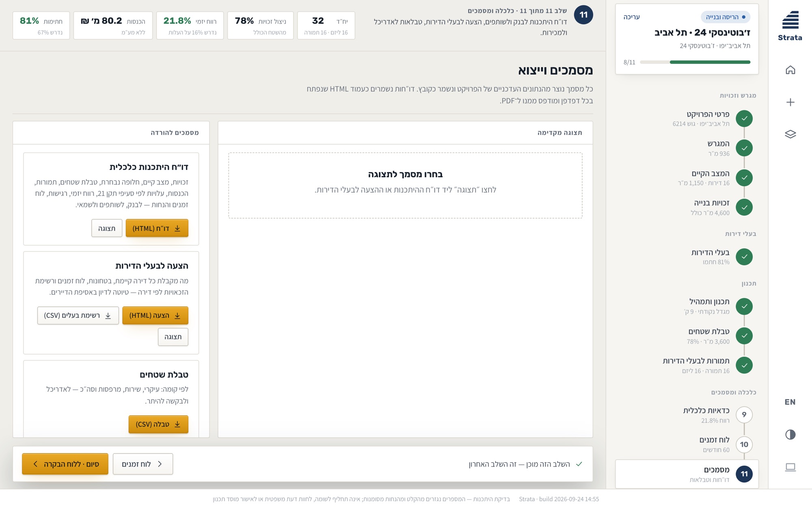Download הצעה (HTML) owners offer

coord(155,315)
